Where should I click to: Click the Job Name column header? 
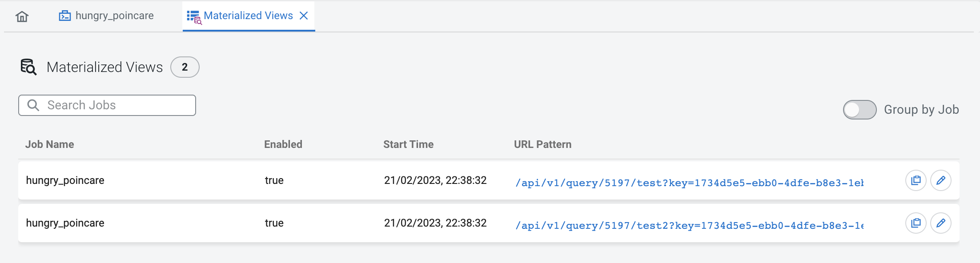pyautogui.click(x=49, y=144)
